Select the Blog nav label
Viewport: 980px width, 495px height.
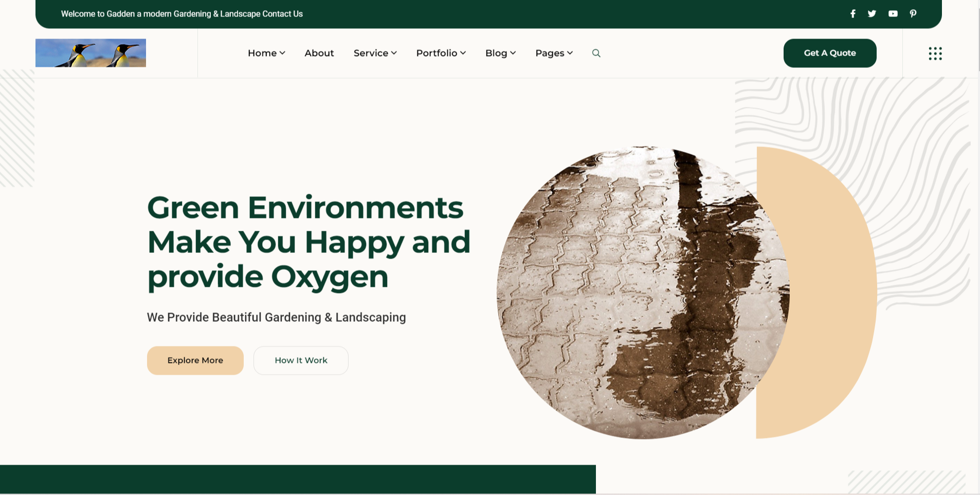(x=496, y=53)
